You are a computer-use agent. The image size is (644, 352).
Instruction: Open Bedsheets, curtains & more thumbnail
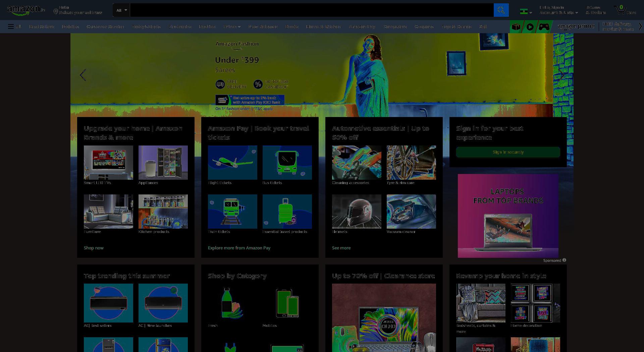(x=481, y=303)
